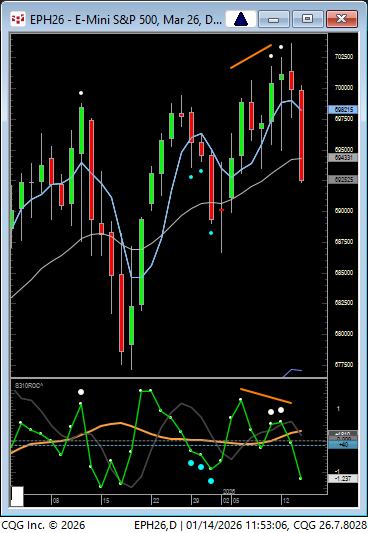Click the 02 date label on time axis
This screenshot has width=368, height=533.
(x=226, y=500)
